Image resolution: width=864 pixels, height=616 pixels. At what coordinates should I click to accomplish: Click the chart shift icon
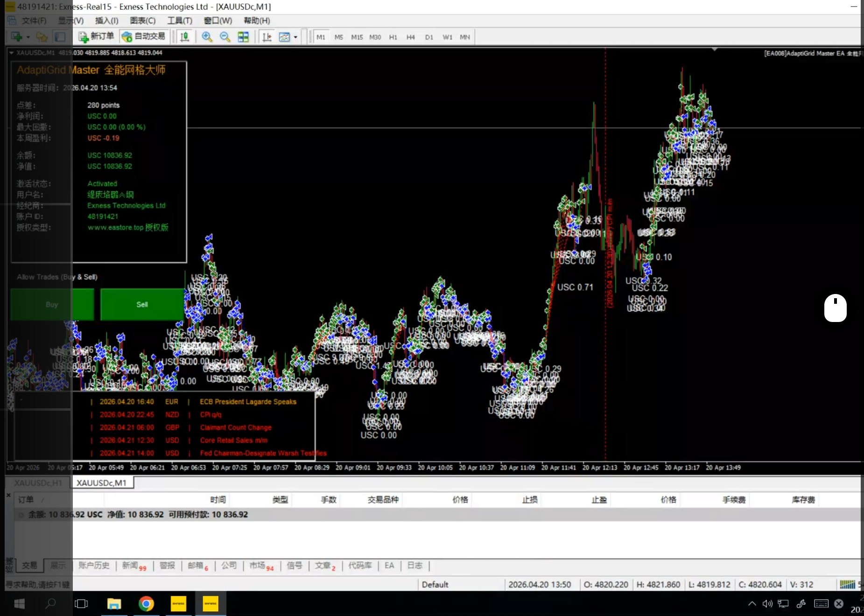[267, 37]
